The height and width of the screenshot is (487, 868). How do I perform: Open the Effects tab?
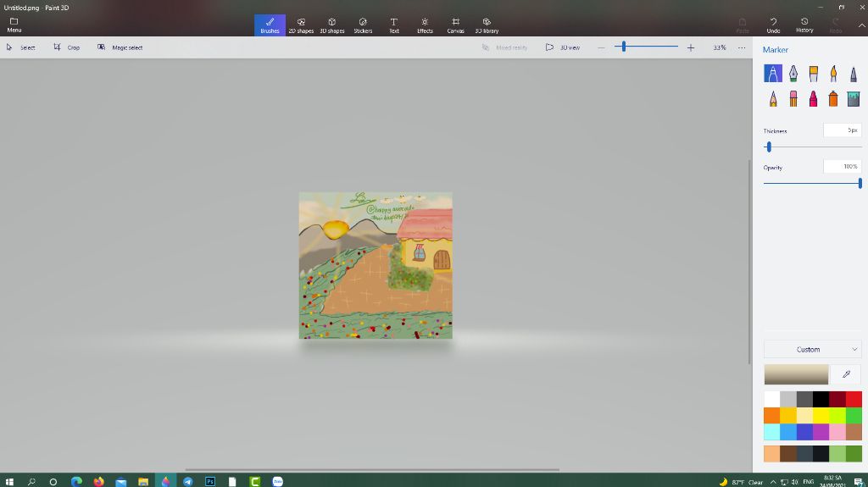click(x=425, y=25)
